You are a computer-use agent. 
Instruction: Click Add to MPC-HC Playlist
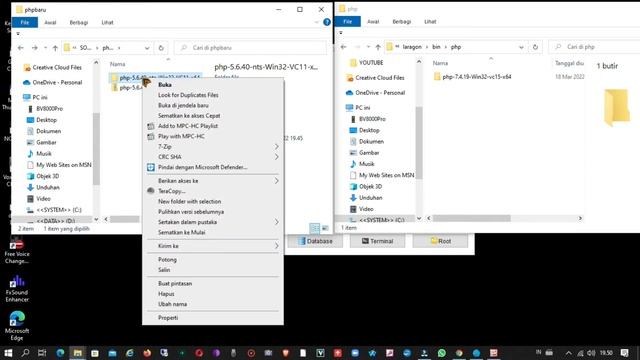pyautogui.click(x=188, y=126)
